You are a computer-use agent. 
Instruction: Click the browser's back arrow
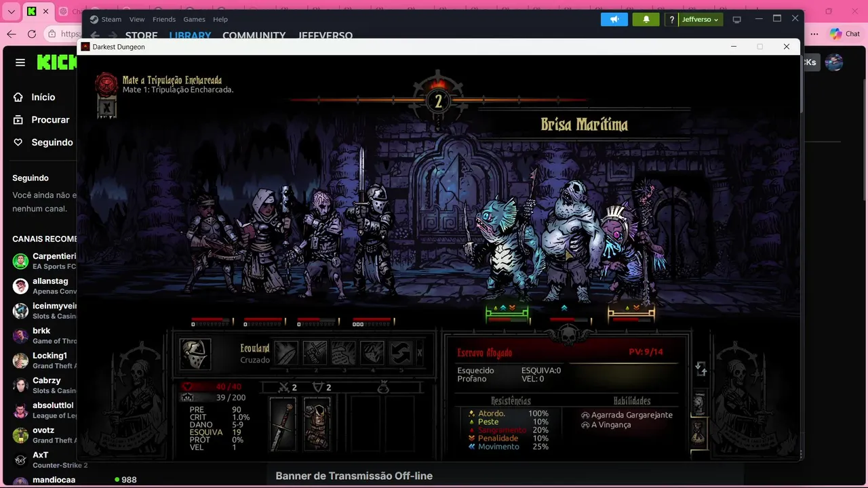tap(12, 34)
